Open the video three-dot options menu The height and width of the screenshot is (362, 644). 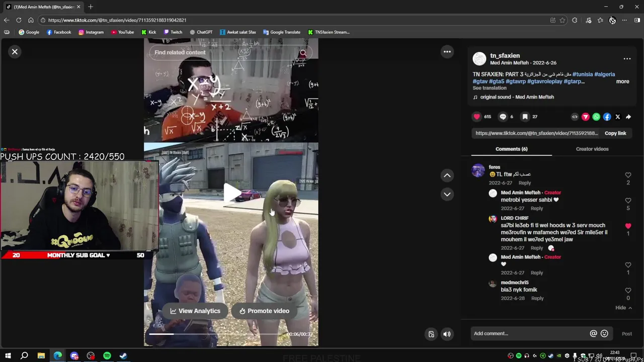click(x=447, y=52)
